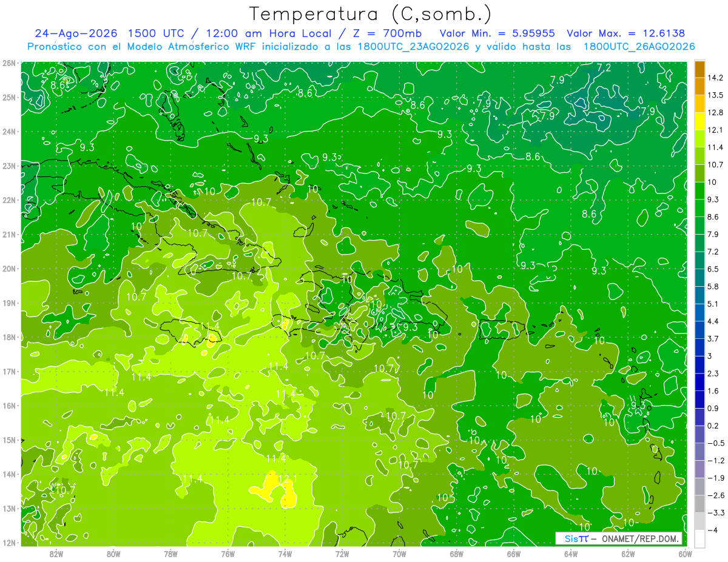Click the '68W' longitude axis label
Image resolution: width=728 pixels, height=562 pixels.
pos(457,554)
